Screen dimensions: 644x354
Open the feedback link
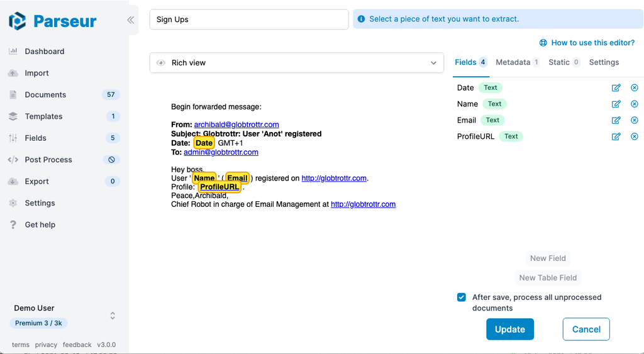pos(77,345)
